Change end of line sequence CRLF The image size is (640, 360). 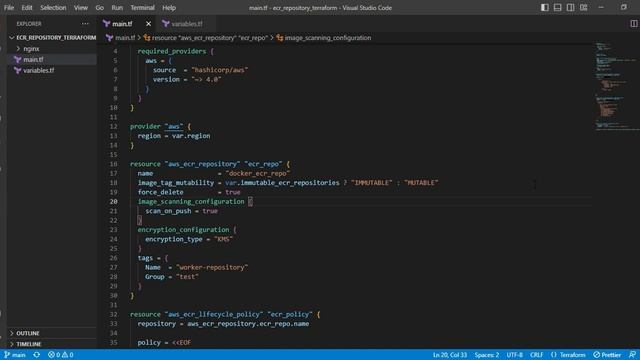pyautogui.click(x=536, y=355)
